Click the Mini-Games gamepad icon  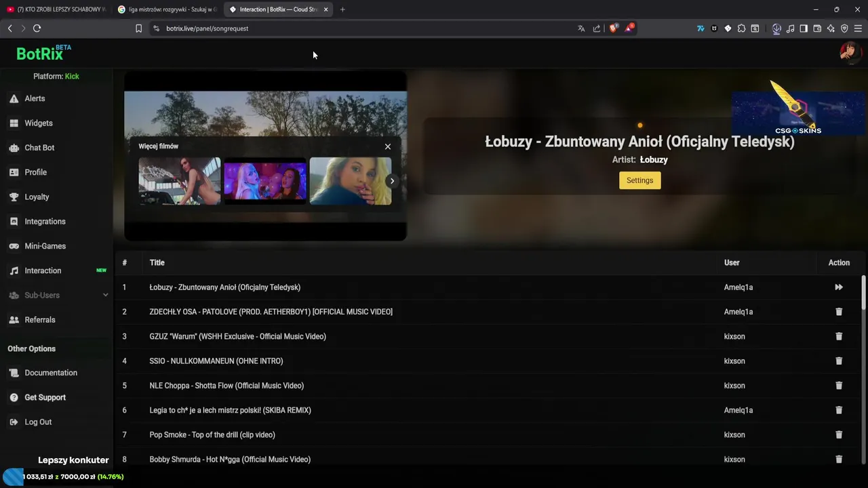click(x=14, y=246)
